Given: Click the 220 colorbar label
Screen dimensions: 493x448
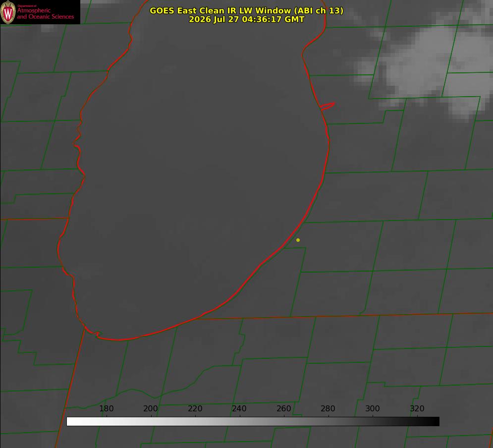Looking at the screenshot, I should pyautogui.click(x=195, y=408).
